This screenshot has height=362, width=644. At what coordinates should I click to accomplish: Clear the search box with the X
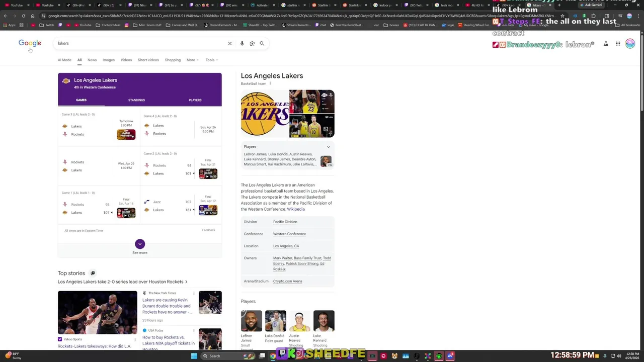230,43
